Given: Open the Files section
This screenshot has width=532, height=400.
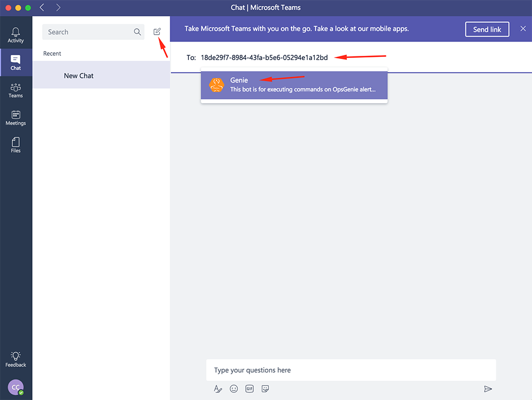Looking at the screenshot, I should [15, 145].
